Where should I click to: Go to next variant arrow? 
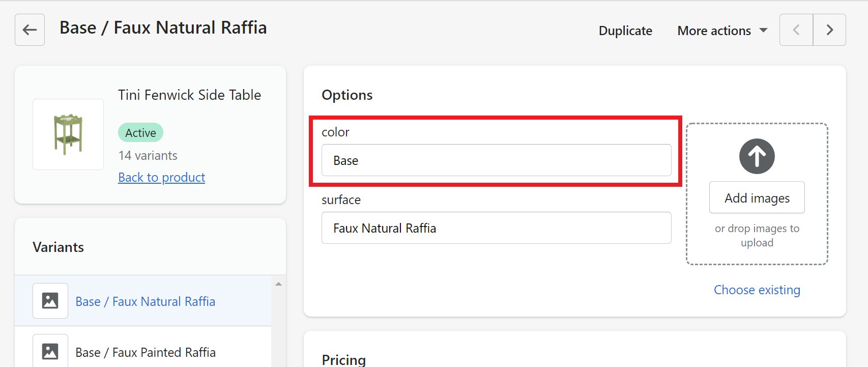pyautogui.click(x=829, y=30)
